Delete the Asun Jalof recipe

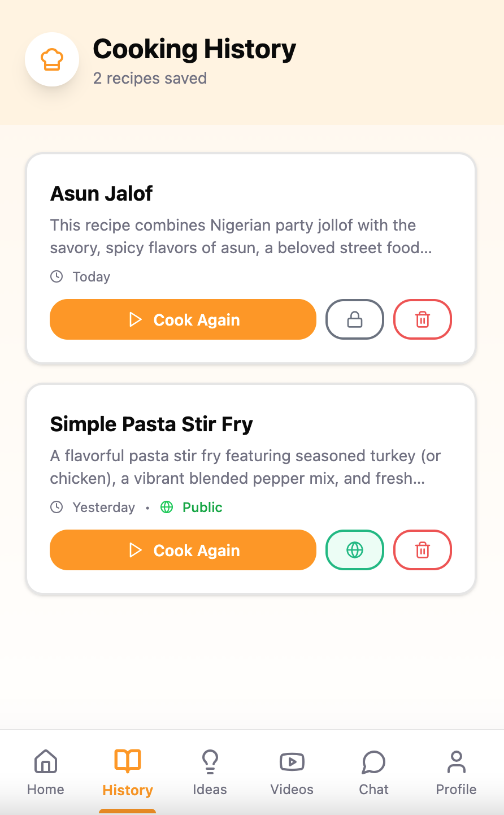point(423,319)
